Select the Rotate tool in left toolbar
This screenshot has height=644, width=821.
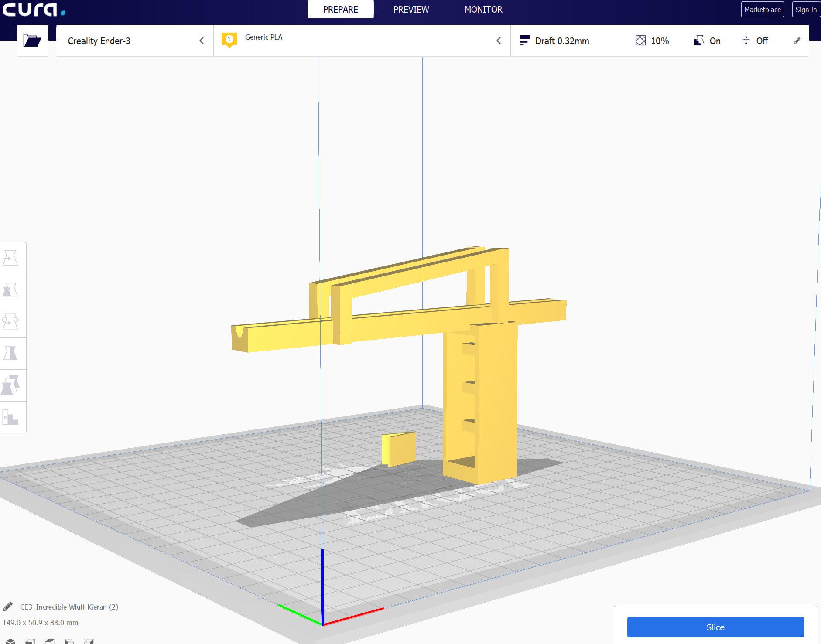pyautogui.click(x=10, y=322)
